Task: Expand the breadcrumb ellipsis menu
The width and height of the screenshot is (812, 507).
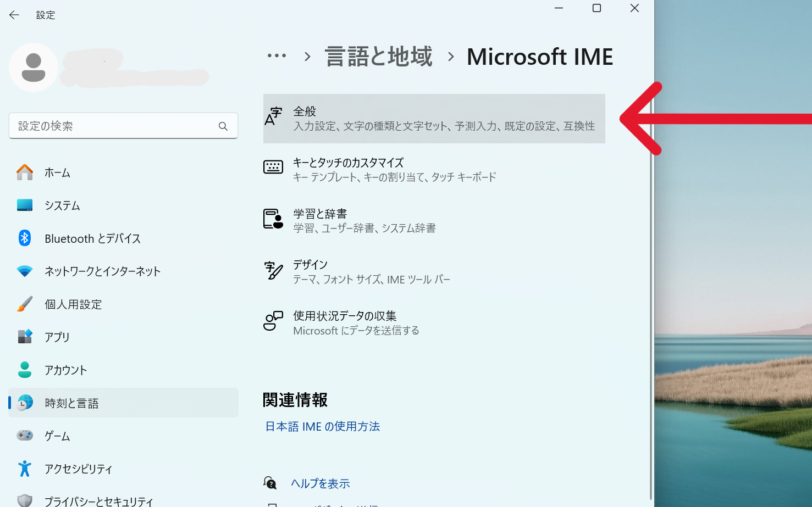Action: coord(277,56)
